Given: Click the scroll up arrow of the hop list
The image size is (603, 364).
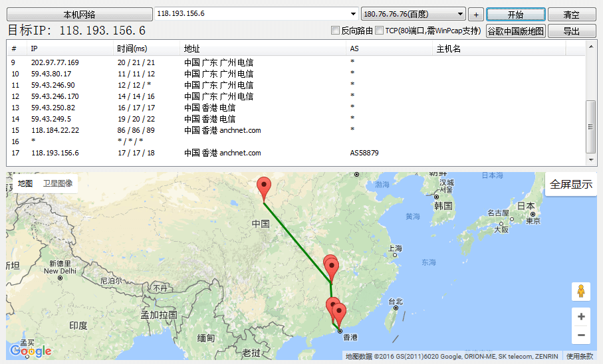Looking at the screenshot, I should 590,46.
